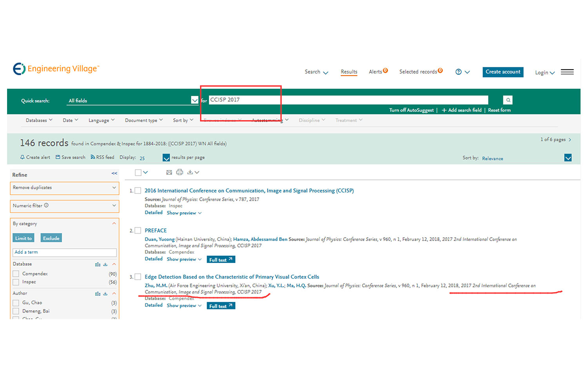This screenshot has height=378, width=588.
Task: Click the print results printer icon
Action: pos(180,172)
